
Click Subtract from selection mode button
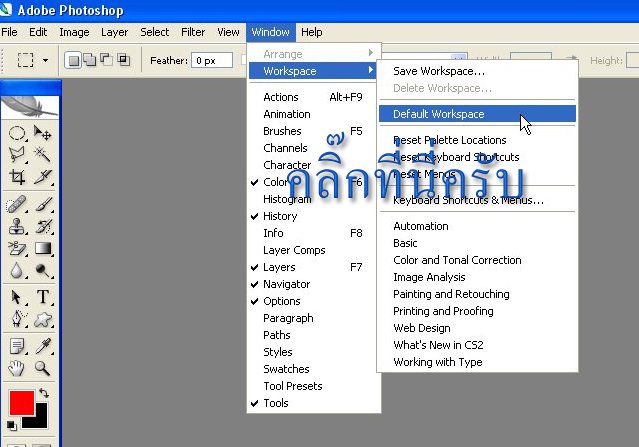[x=106, y=60]
